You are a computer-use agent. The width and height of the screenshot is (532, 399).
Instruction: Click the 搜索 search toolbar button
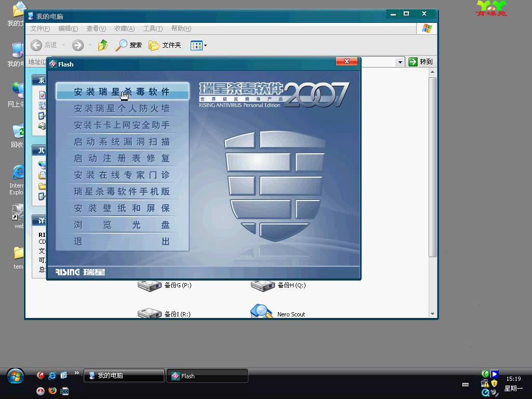coord(129,45)
